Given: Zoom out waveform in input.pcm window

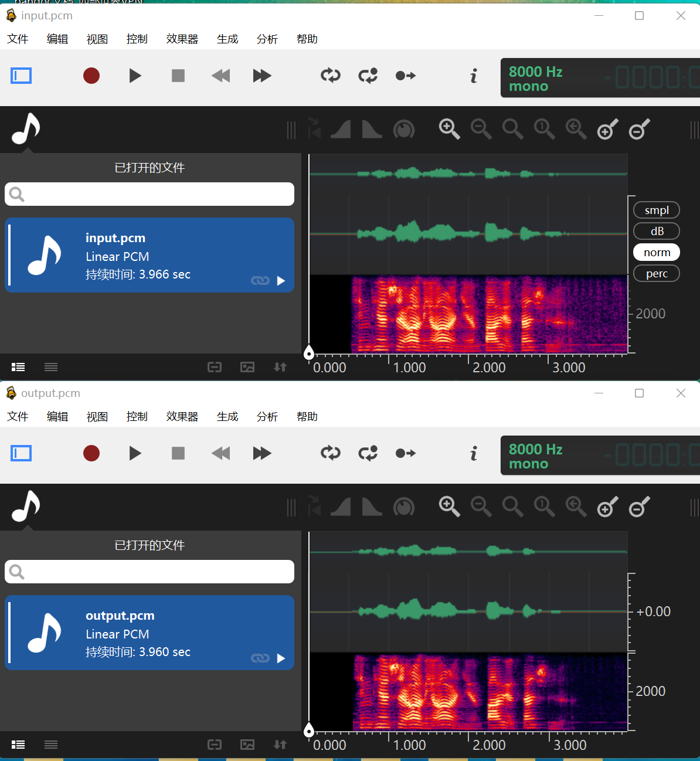Looking at the screenshot, I should (481, 129).
